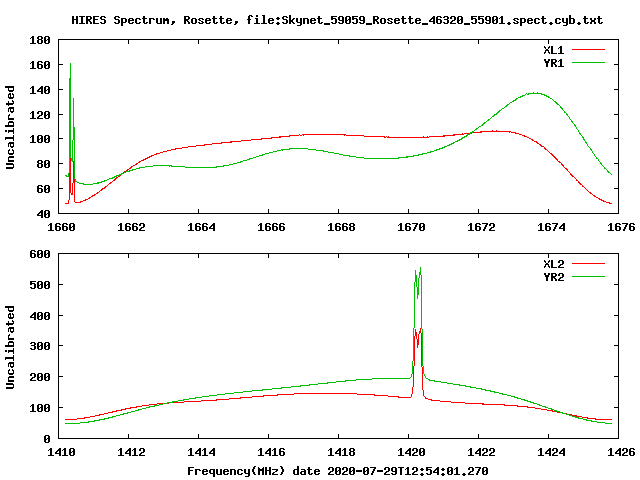640x480 pixels.
Task: Click the 1660 x-axis tick label
Action: point(61,227)
